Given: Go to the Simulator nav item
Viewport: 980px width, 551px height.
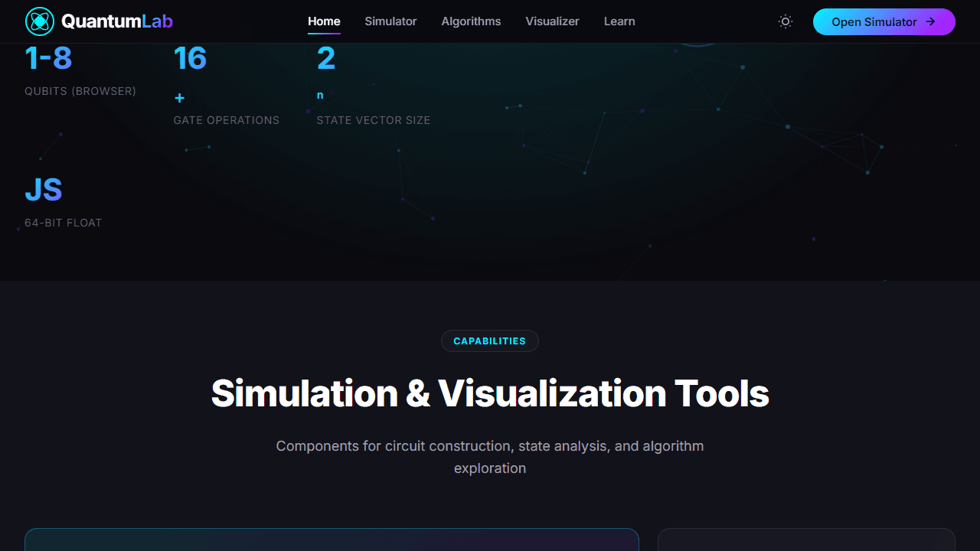Looking at the screenshot, I should [x=390, y=21].
